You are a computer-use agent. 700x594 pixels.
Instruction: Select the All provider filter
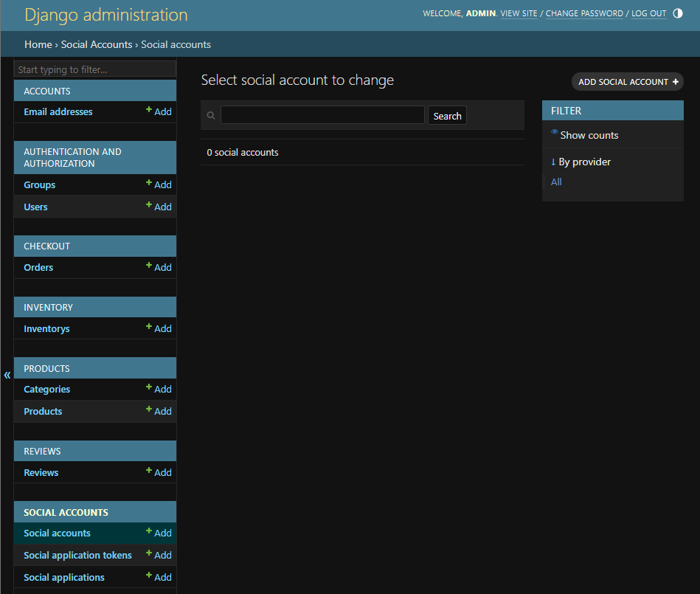556,182
